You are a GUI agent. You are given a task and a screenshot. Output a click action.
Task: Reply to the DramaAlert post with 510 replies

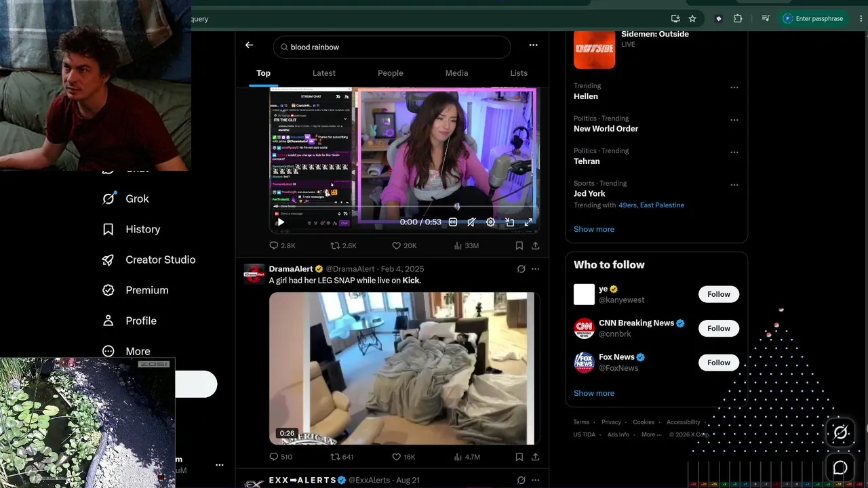(281, 457)
